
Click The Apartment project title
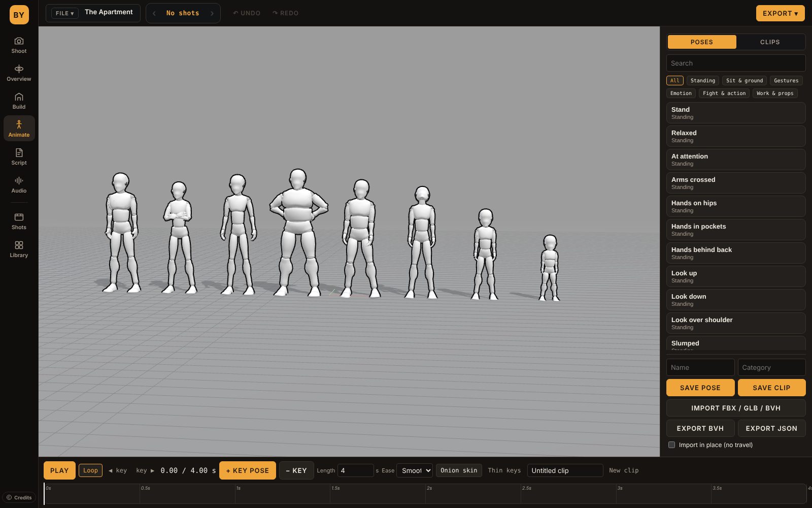[109, 12]
